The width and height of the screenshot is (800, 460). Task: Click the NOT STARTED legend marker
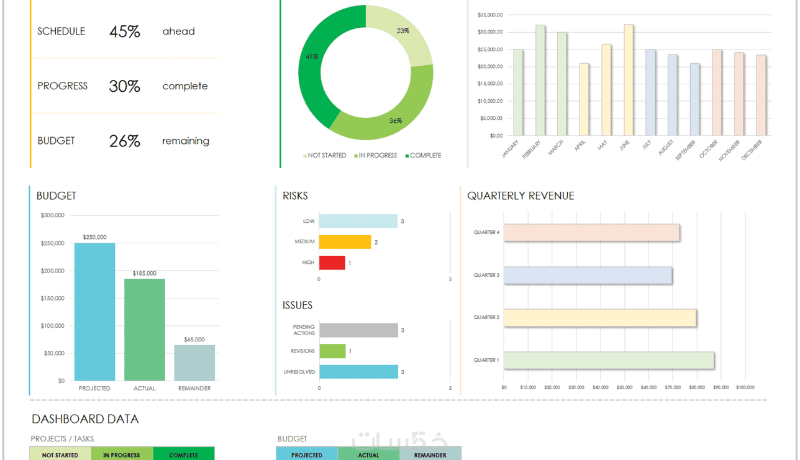point(305,156)
